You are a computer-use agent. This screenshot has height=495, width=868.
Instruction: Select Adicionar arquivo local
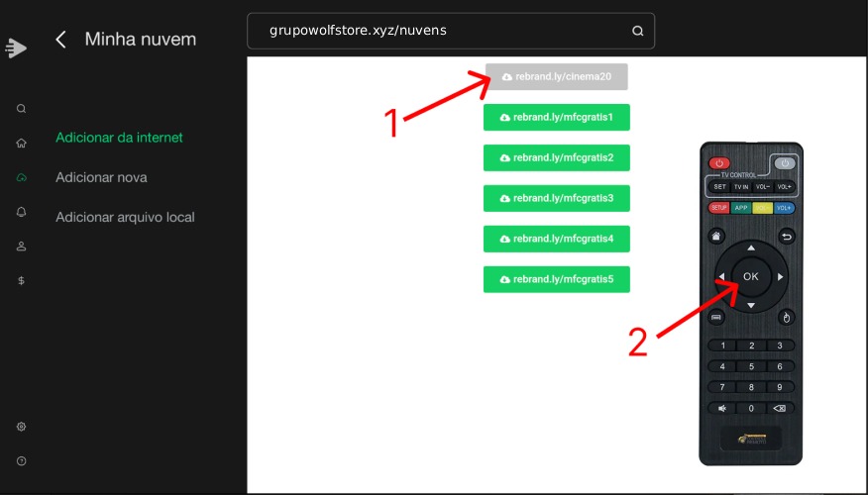125,217
